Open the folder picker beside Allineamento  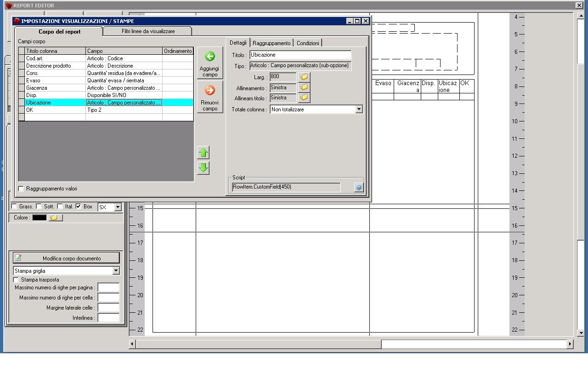[x=304, y=87]
